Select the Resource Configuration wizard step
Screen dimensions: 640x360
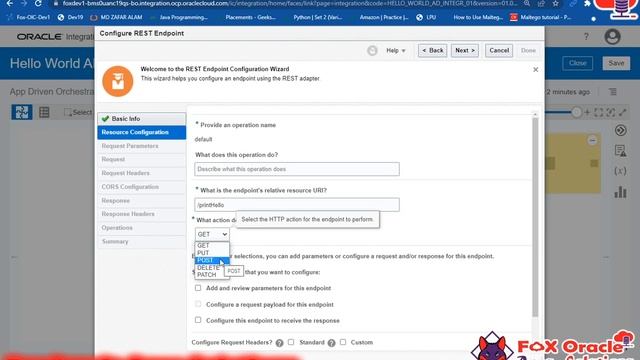coord(142,132)
